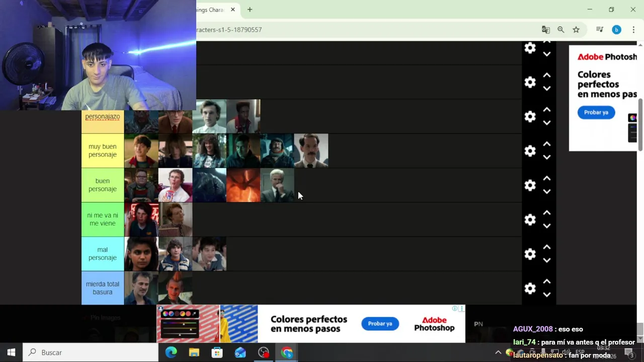Open the Chrome profile avatar b
This screenshot has height=362, width=644.
click(616, 30)
